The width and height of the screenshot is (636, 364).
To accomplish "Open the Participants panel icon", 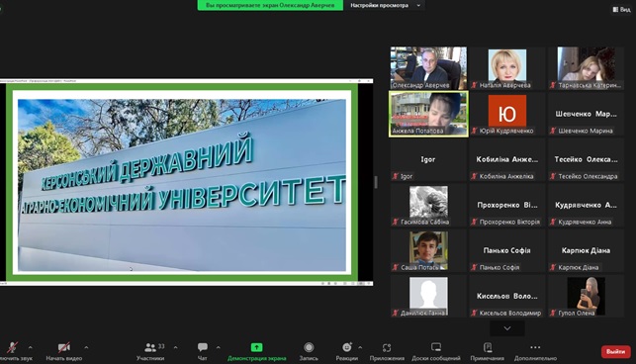I will tap(150, 347).
